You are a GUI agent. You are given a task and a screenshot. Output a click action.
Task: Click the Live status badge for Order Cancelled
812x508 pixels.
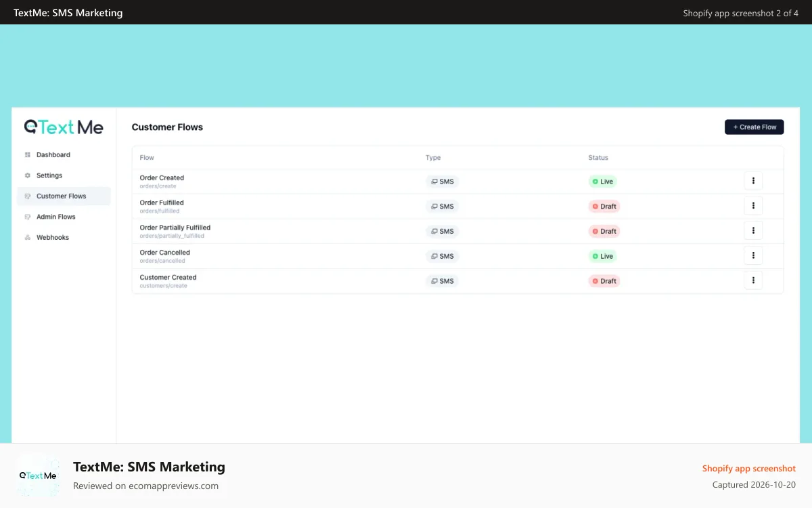click(603, 256)
